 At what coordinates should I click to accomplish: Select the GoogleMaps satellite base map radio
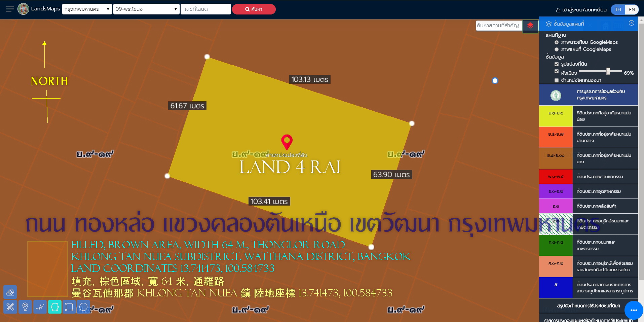point(557,42)
